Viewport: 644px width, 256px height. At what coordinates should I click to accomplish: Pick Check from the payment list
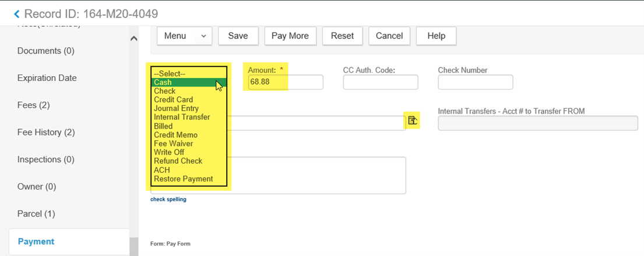point(165,91)
